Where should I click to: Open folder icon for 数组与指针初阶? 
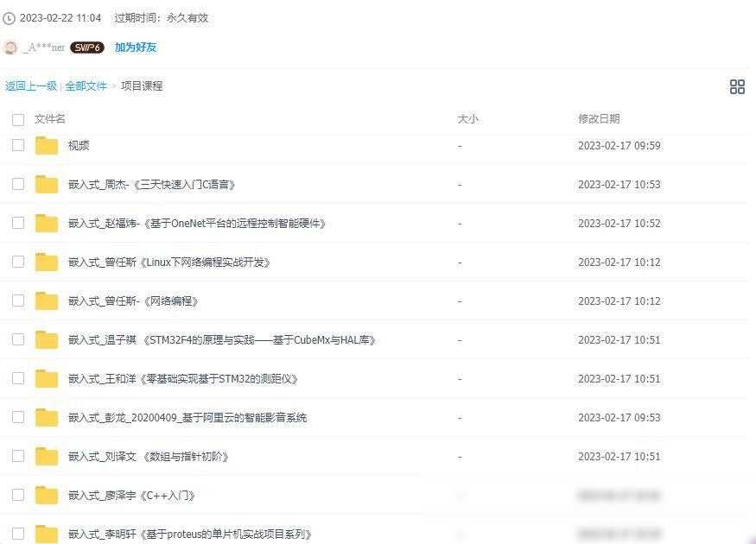pos(47,456)
